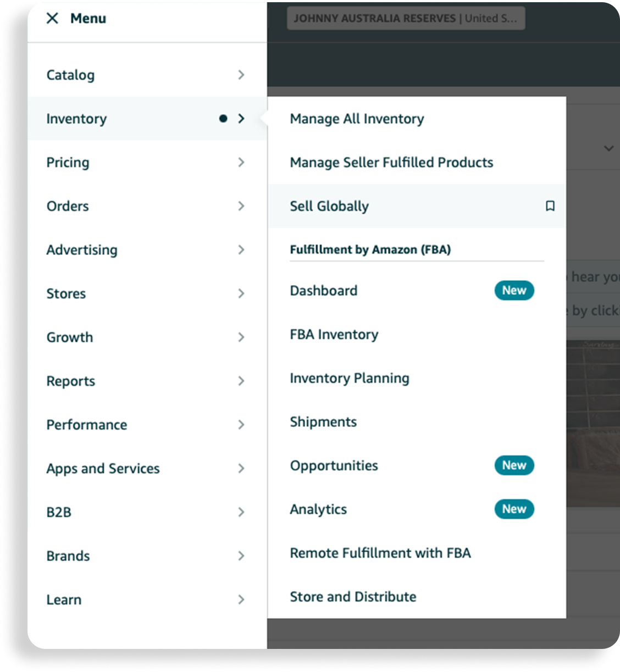Open FBA Inventory link
Viewport: 620px width, 672px height.
coord(334,334)
